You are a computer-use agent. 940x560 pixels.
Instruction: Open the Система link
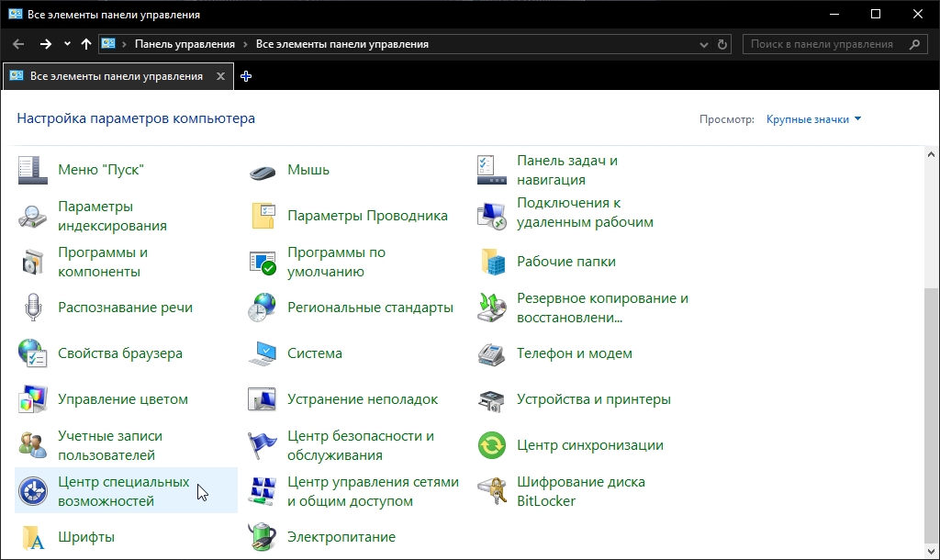click(315, 353)
